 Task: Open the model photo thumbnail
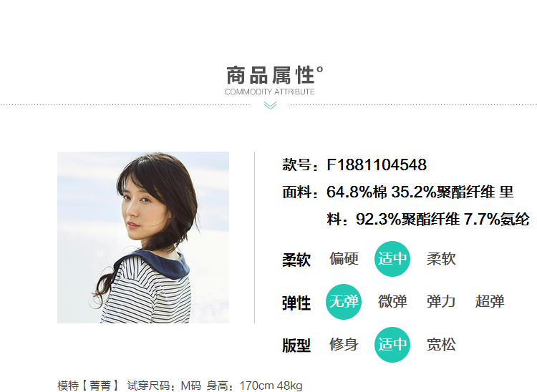(143, 237)
